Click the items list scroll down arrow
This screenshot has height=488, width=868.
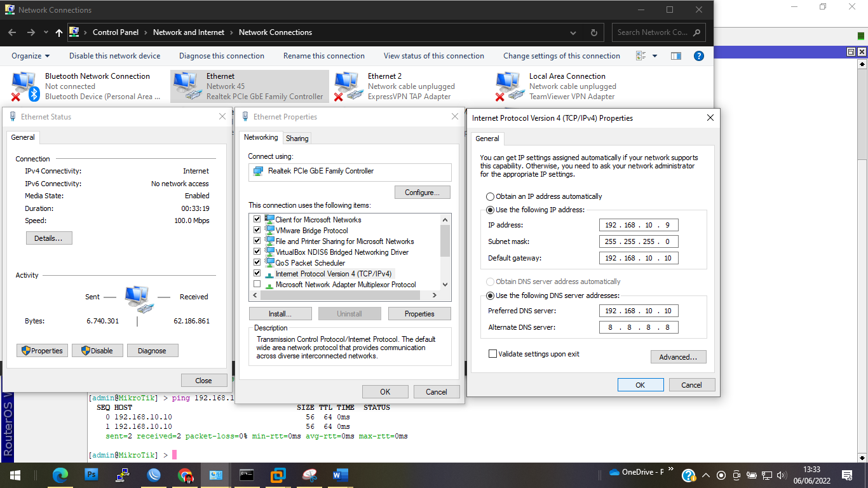pyautogui.click(x=445, y=285)
